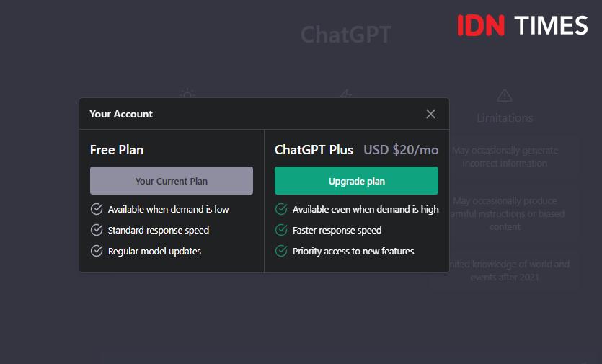602x364 pixels.
Task: Click 'Available even when demand is high' text
Action: coord(366,209)
